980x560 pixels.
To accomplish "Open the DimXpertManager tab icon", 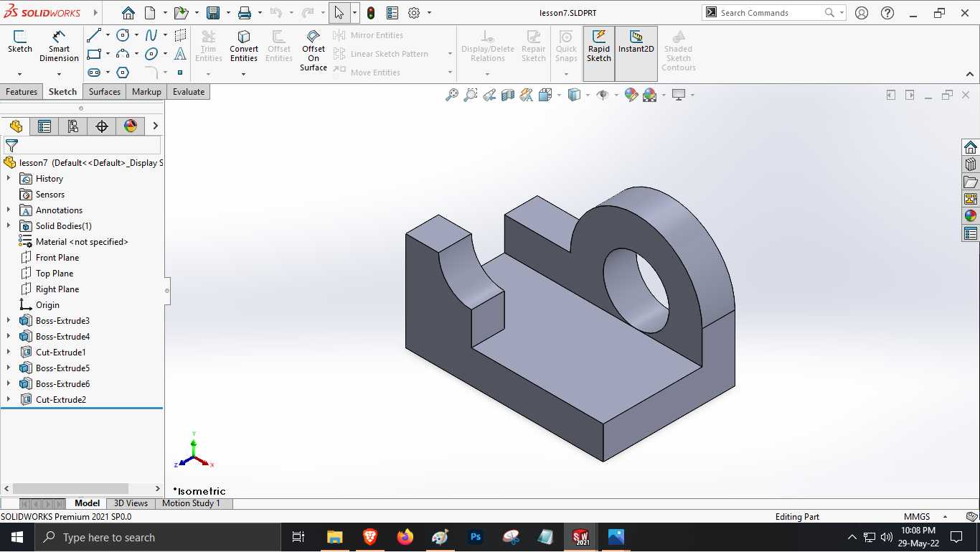I will tap(102, 126).
